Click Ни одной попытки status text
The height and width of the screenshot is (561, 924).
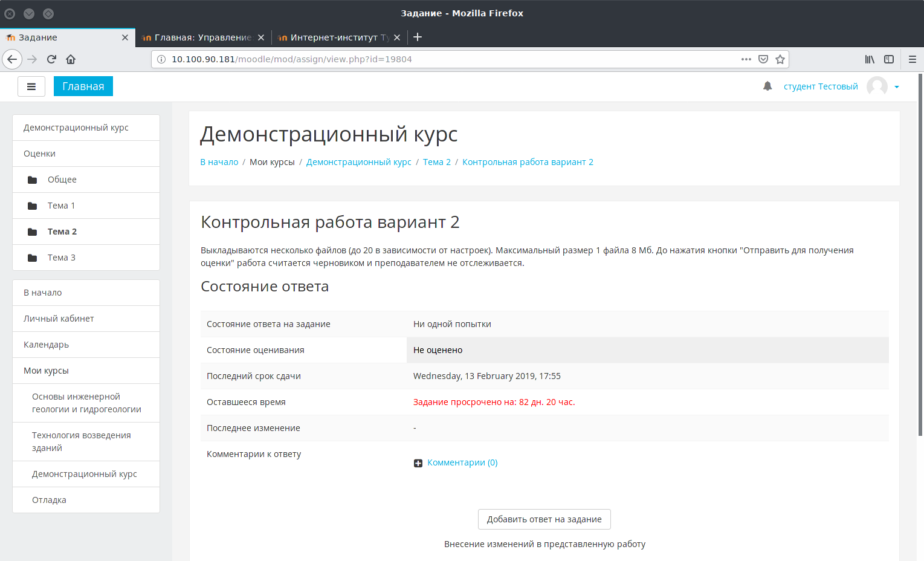pyautogui.click(x=452, y=324)
